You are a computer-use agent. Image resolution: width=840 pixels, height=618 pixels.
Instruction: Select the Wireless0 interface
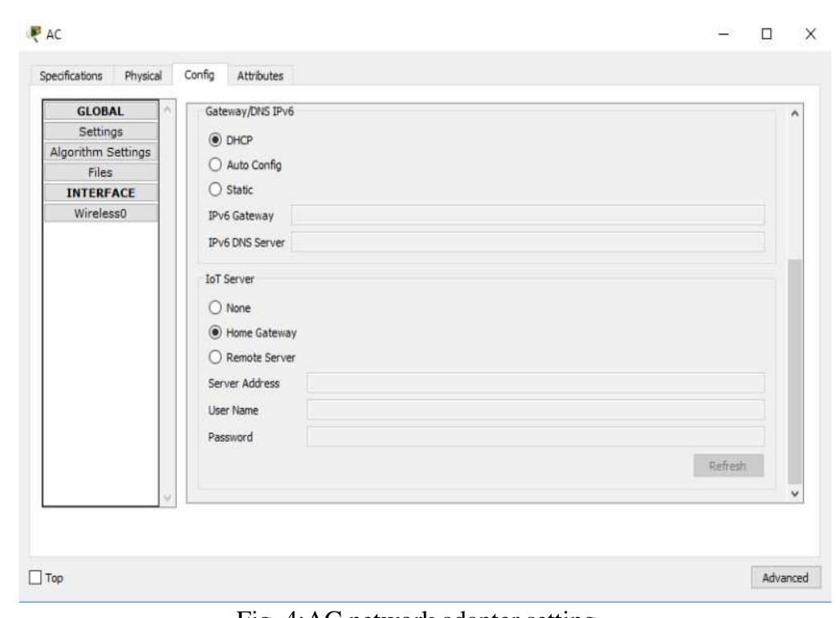click(x=100, y=214)
